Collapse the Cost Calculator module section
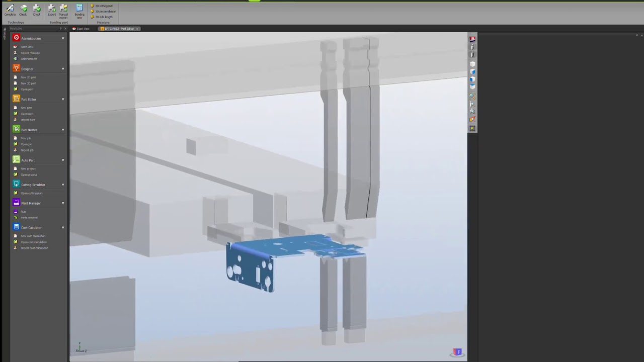This screenshot has height=362, width=644. 63,227
